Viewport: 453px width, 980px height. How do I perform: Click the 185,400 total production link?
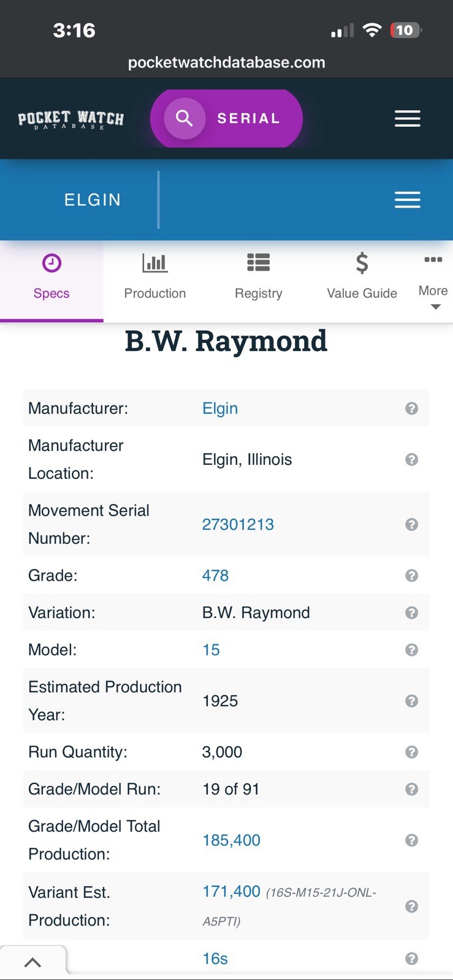[231, 840]
